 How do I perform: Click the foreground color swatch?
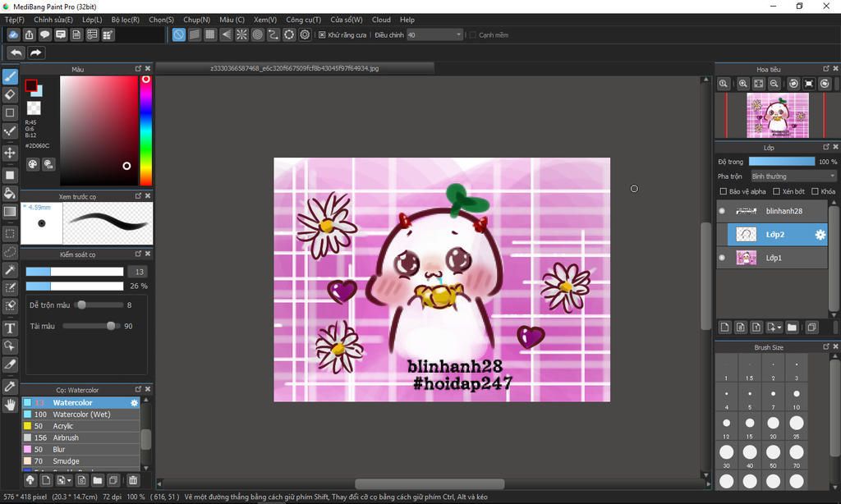(30, 85)
